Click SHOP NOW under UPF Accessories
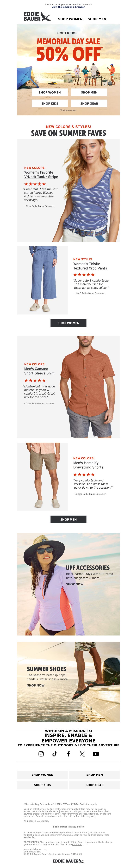The height and width of the screenshot is (868, 137). [x=74, y=584]
